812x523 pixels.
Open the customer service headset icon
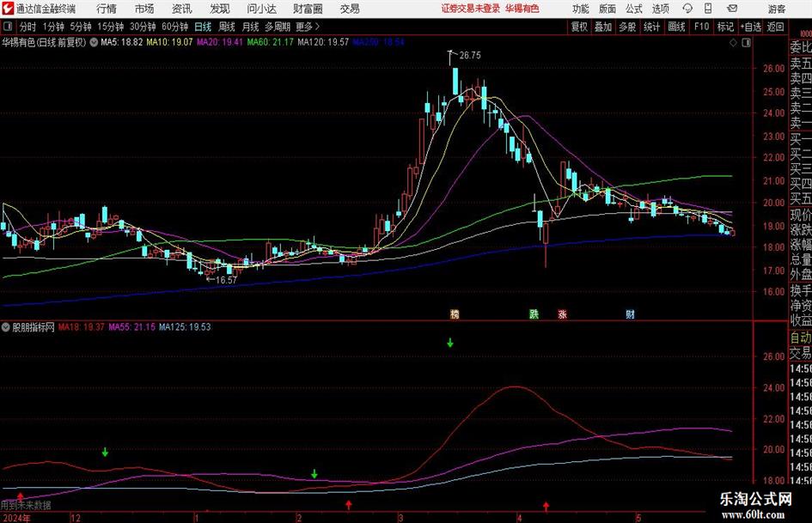tap(687, 9)
